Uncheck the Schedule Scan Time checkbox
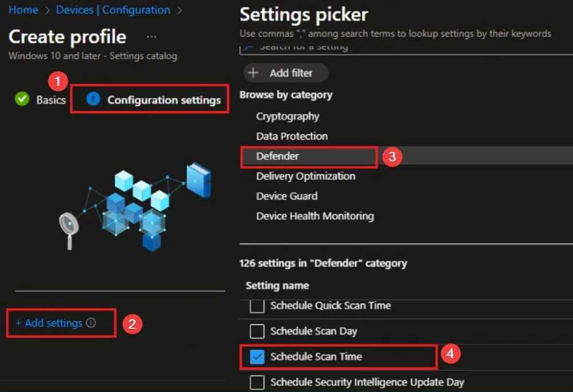 tap(257, 356)
